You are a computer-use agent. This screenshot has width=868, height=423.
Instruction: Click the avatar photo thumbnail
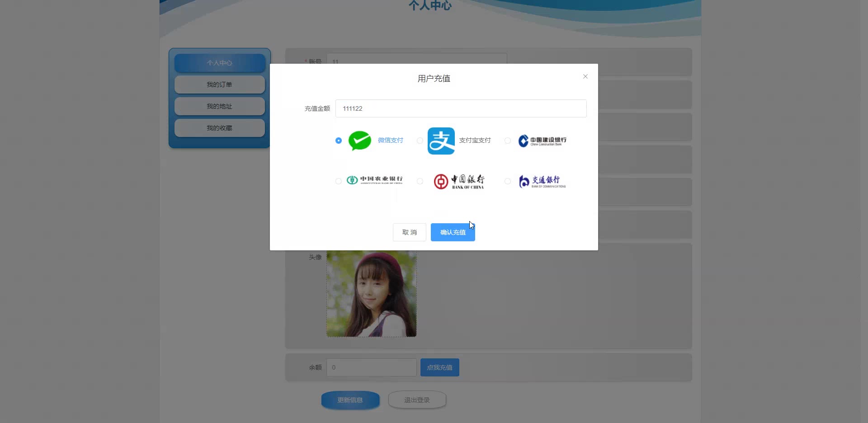pos(372,294)
